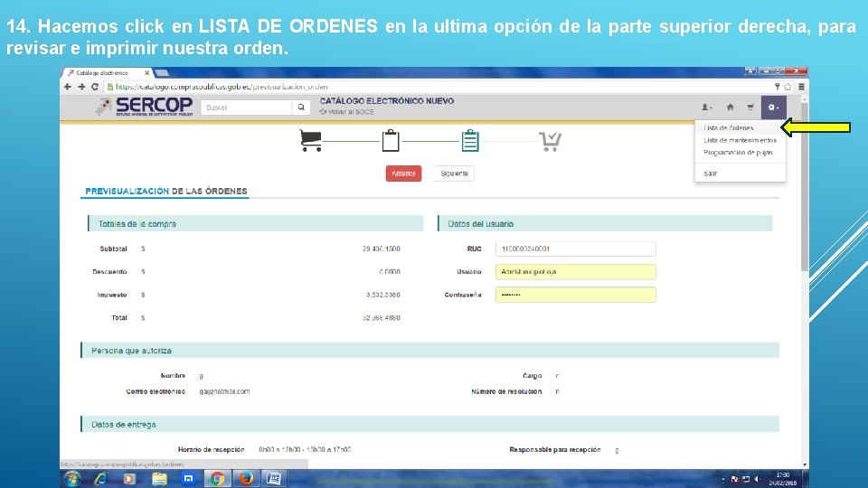868x488 pixels.
Task: Reload the page with refresh icon
Action: [95, 87]
